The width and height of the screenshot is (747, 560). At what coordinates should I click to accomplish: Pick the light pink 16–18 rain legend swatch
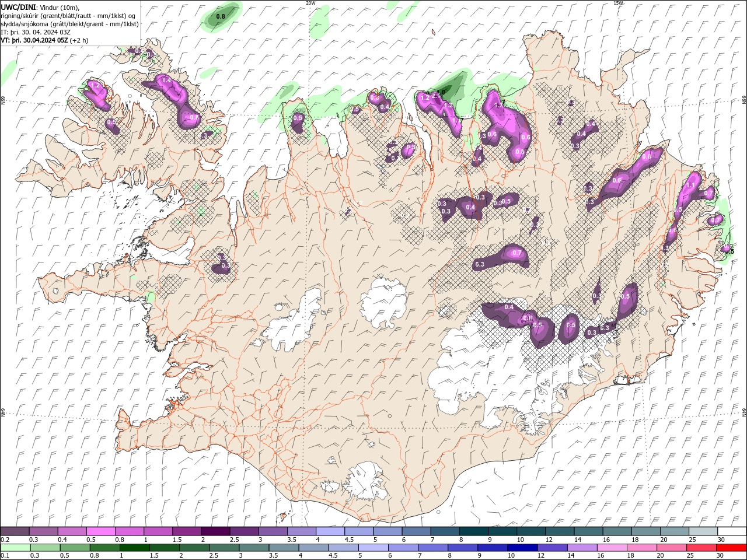coord(612,547)
